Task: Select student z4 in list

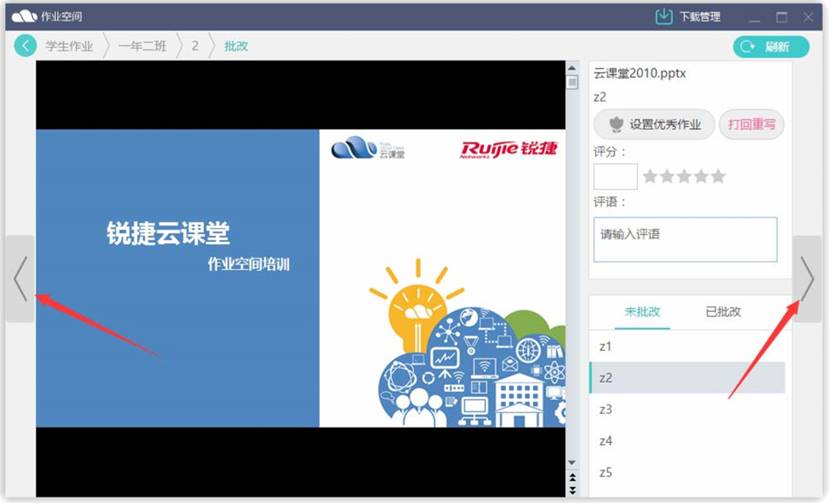Action: pos(687,440)
